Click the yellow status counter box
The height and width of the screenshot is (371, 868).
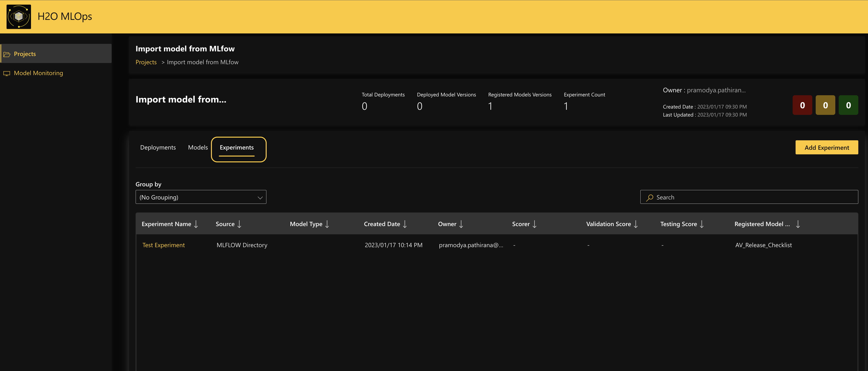[825, 105]
